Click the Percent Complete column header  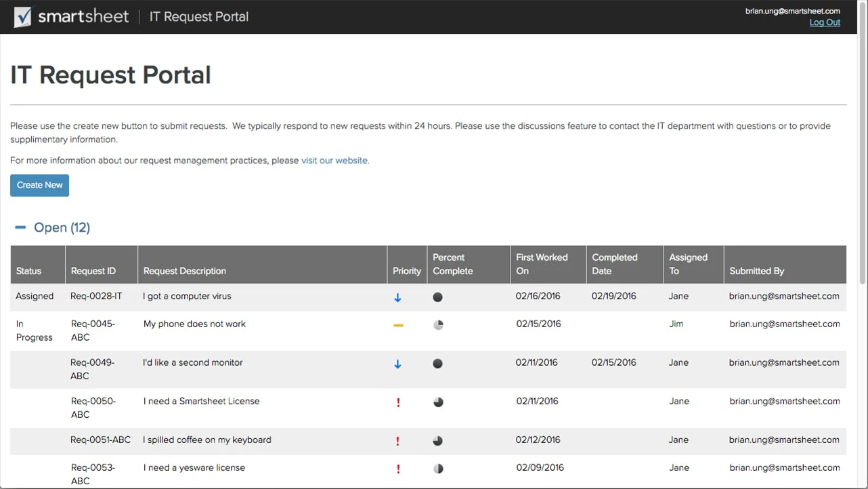tap(469, 264)
